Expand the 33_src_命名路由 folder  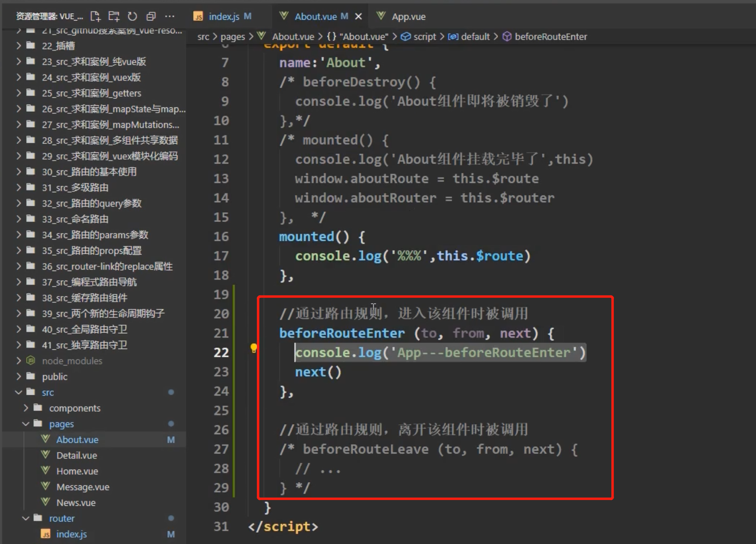(19, 219)
